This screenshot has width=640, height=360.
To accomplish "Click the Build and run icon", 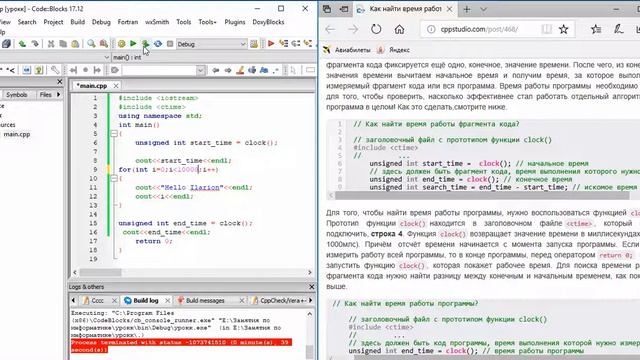I will [145, 44].
